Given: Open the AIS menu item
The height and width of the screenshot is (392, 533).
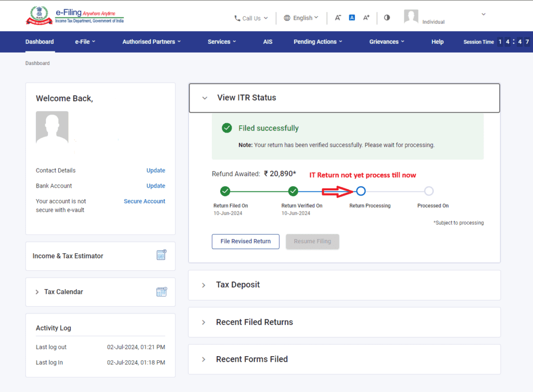Looking at the screenshot, I should tap(268, 42).
